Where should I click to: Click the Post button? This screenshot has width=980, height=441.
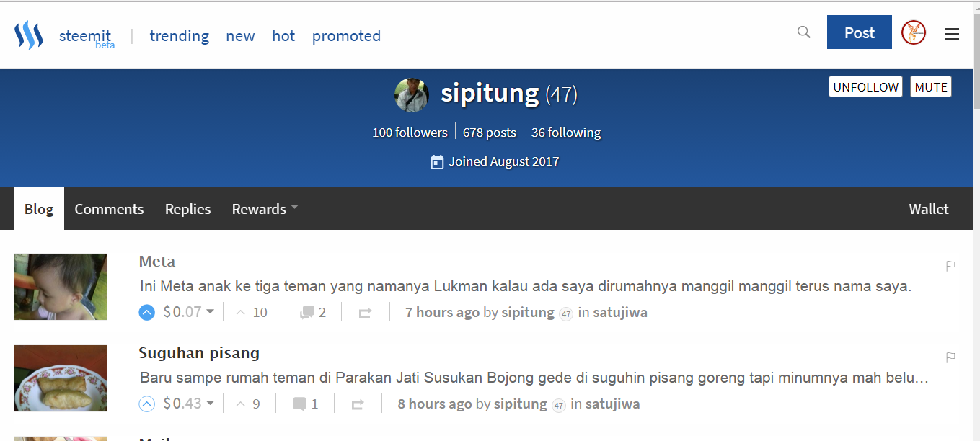(860, 32)
